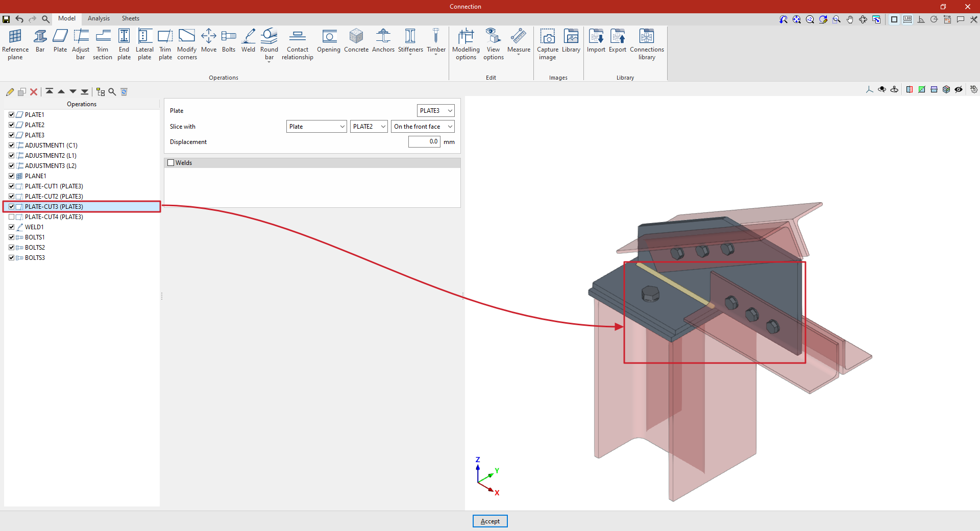Click the Displacement value input field
This screenshot has height=531, width=980.
point(424,142)
